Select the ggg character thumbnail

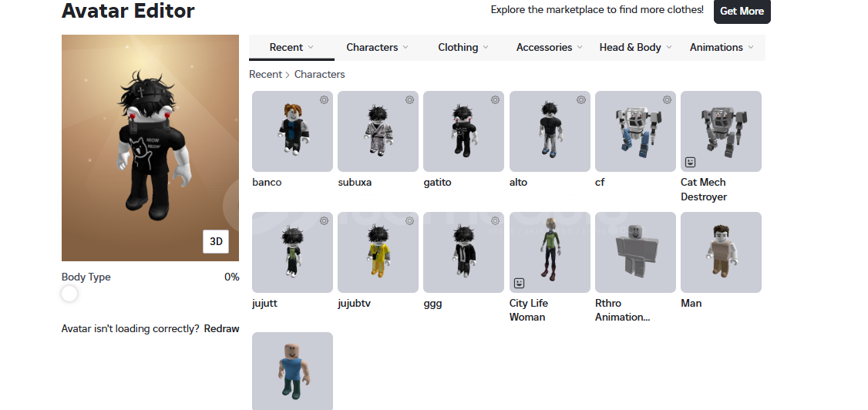pos(463,252)
